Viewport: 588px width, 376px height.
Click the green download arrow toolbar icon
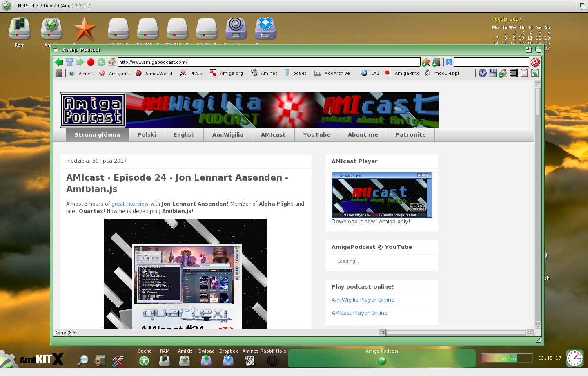tap(535, 73)
